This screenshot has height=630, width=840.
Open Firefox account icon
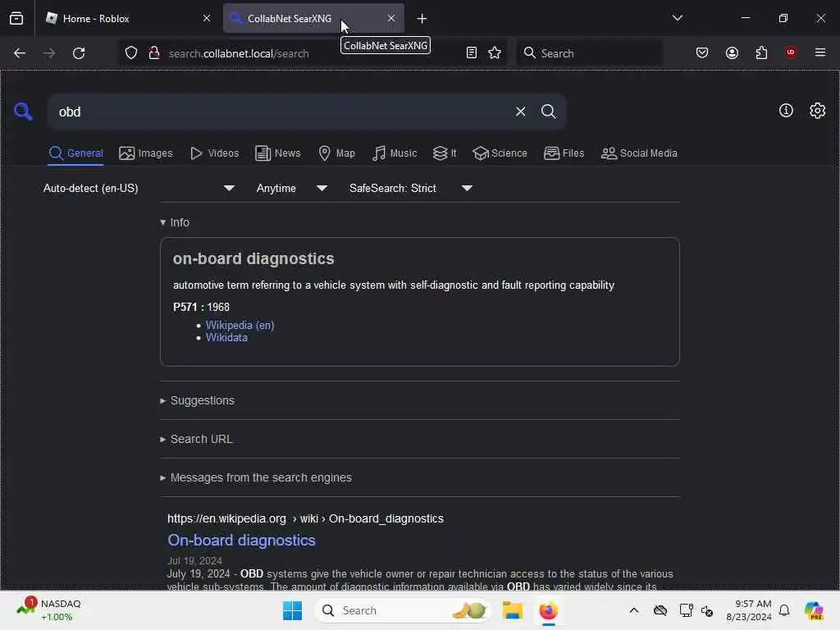click(732, 52)
